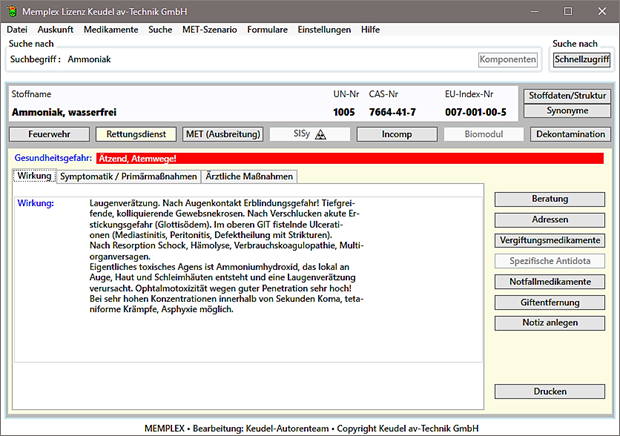Close the Memplex window
This screenshot has height=436, width=620.
602,11
